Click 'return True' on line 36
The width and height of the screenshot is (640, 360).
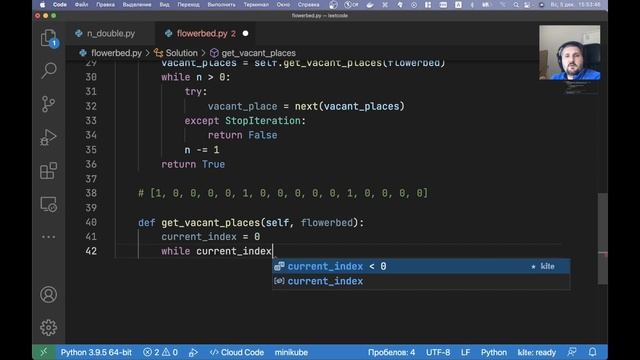point(193,164)
